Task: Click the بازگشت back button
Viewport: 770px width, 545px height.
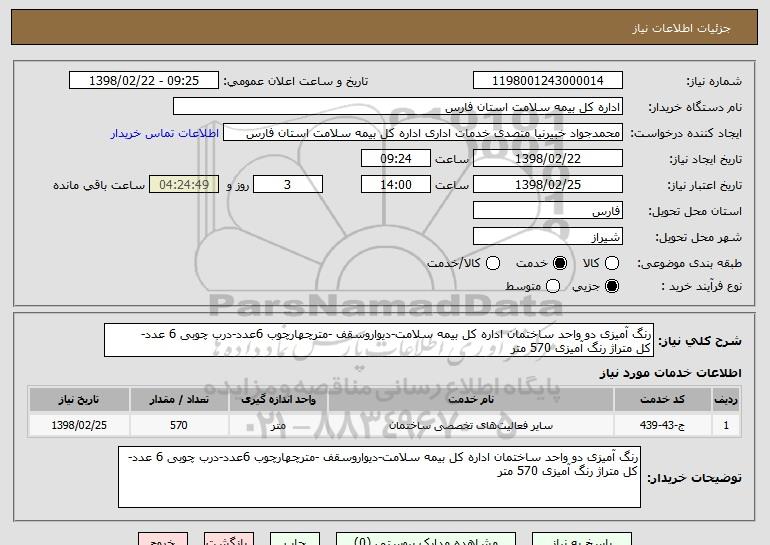Action: (229, 539)
